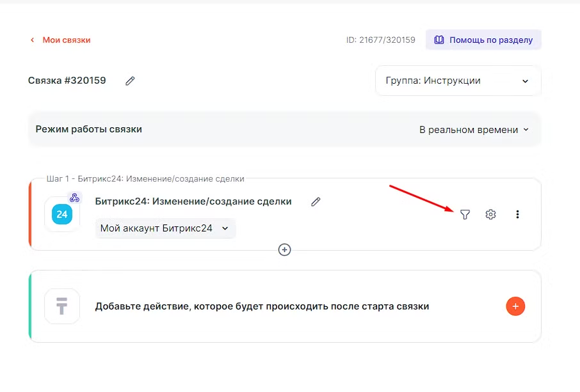Screen dimensions: 580x392
Task: Go back via Мои связки link
Action: click(67, 40)
